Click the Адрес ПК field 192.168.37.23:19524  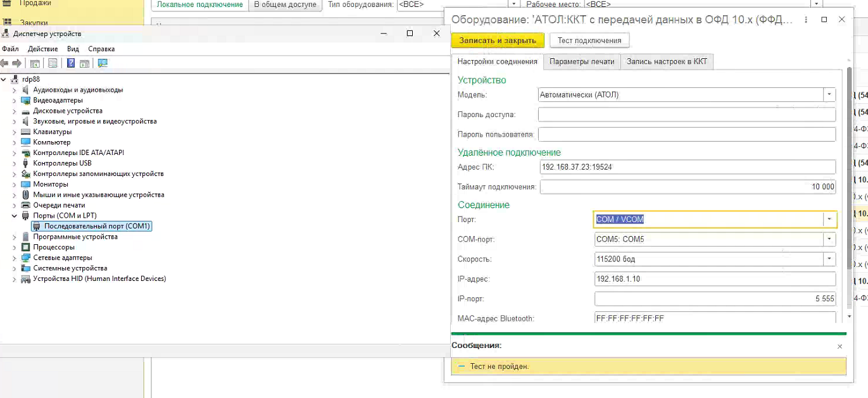point(688,167)
